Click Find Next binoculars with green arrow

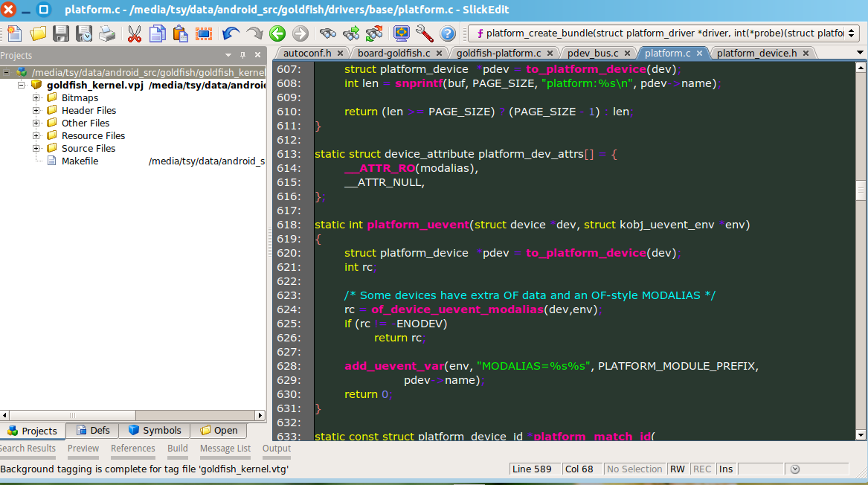pyautogui.click(x=351, y=33)
